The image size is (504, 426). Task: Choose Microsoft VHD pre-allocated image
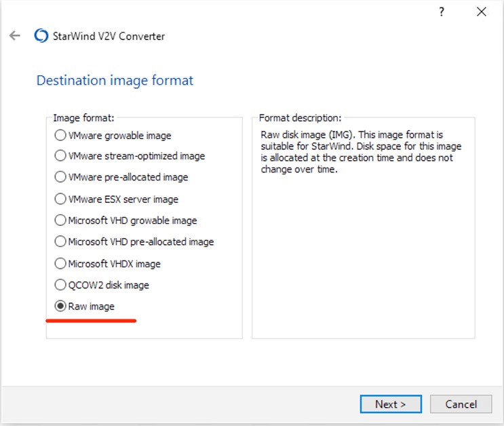pos(60,241)
